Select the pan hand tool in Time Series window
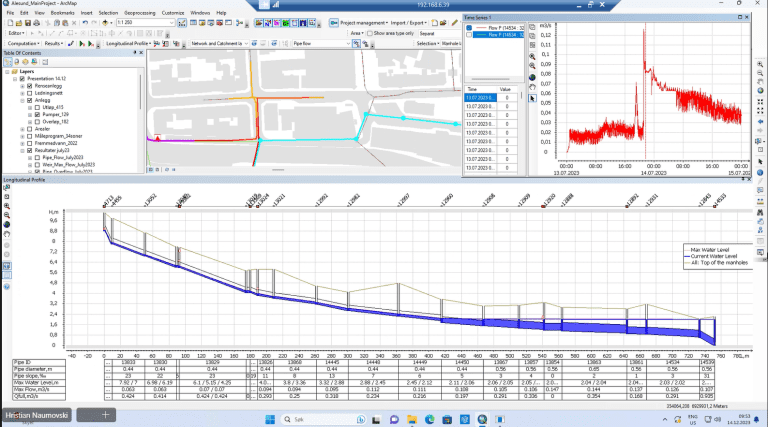The image size is (768, 427). coord(532,85)
